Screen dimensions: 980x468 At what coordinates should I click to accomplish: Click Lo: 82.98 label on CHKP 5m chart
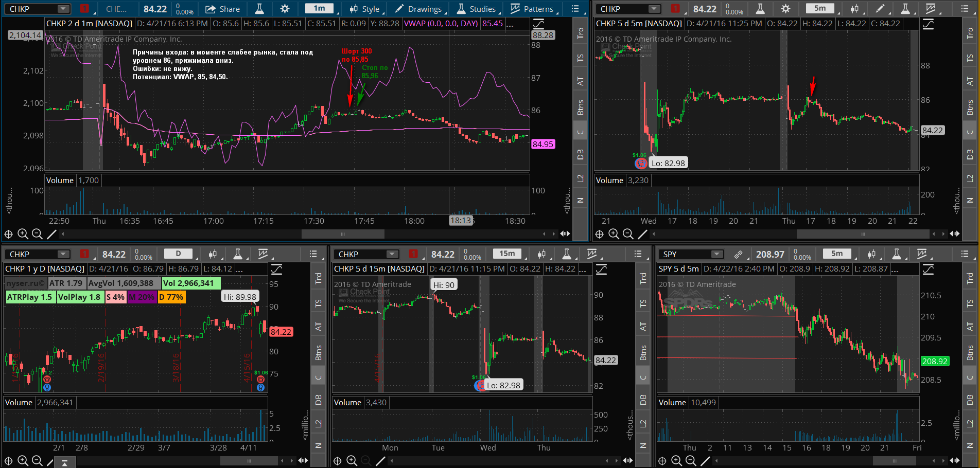point(668,163)
